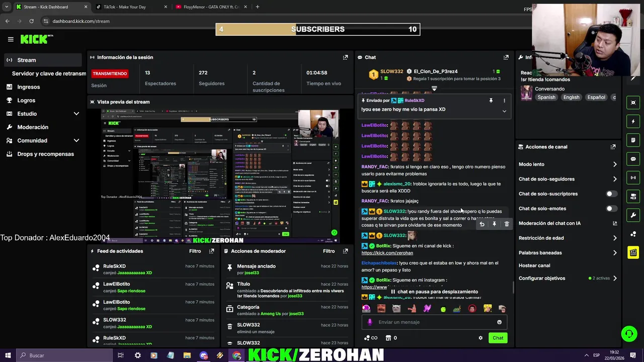Expand the pinned message chevron
644x362 pixels.
(504, 111)
